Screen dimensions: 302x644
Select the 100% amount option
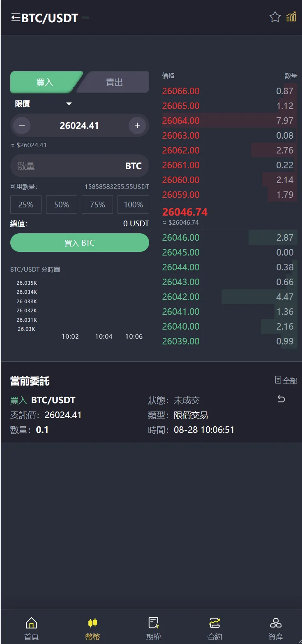[x=133, y=205]
